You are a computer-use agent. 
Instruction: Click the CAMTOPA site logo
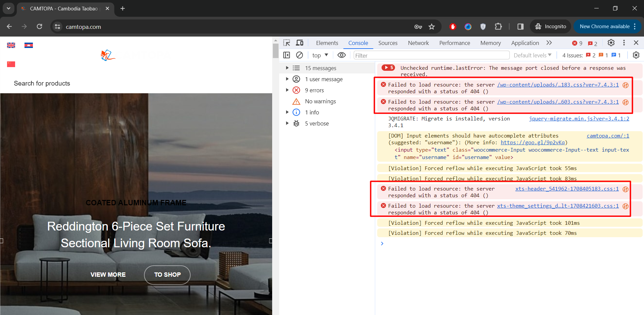[108, 55]
